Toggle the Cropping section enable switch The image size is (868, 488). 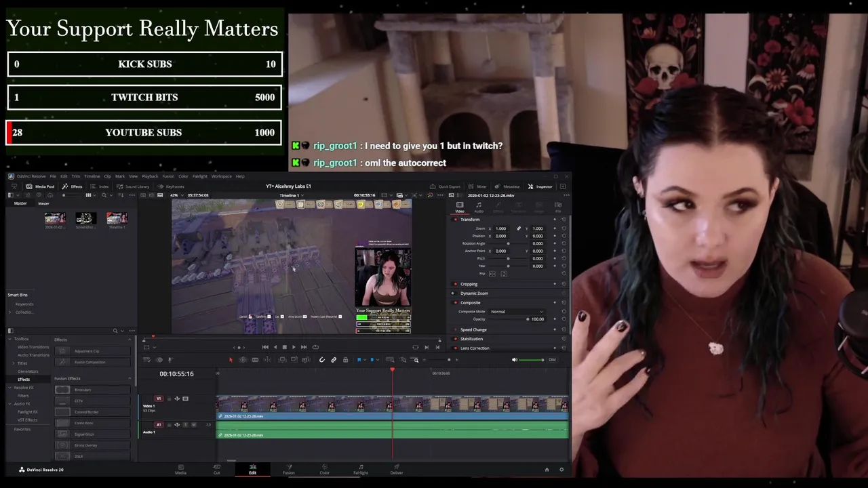pyautogui.click(x=455, y=284)
